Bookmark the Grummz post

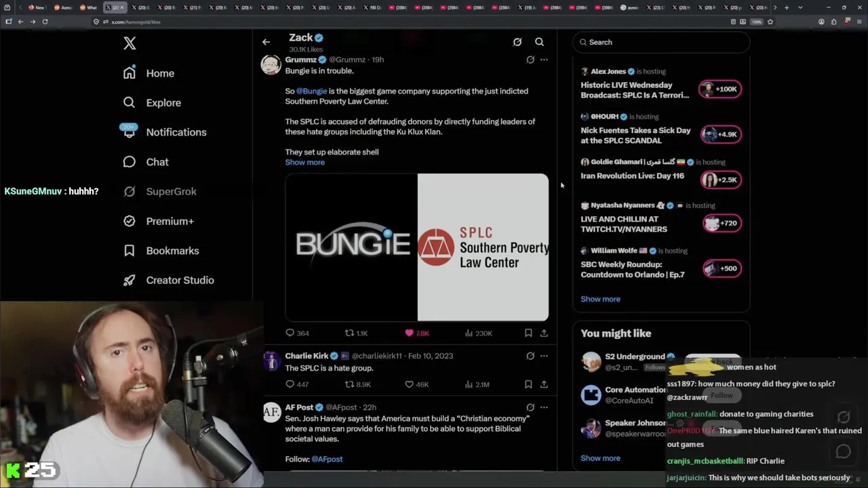[x=528, y=333]
